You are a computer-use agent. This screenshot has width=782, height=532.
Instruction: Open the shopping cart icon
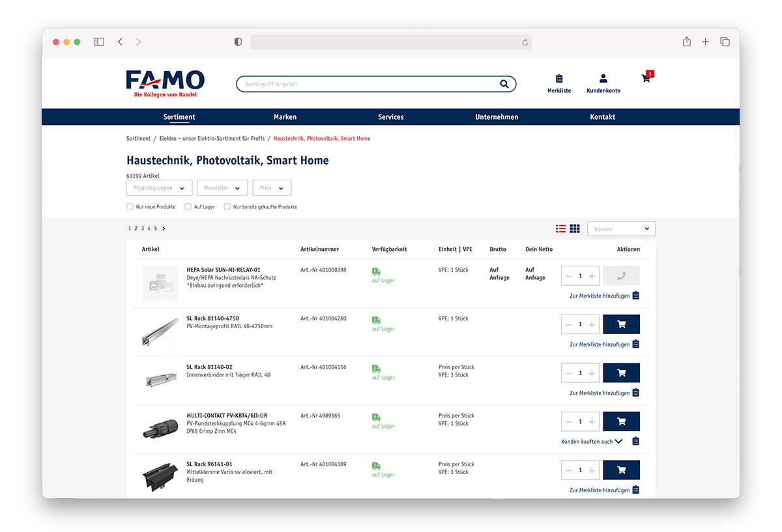(646, 79)
